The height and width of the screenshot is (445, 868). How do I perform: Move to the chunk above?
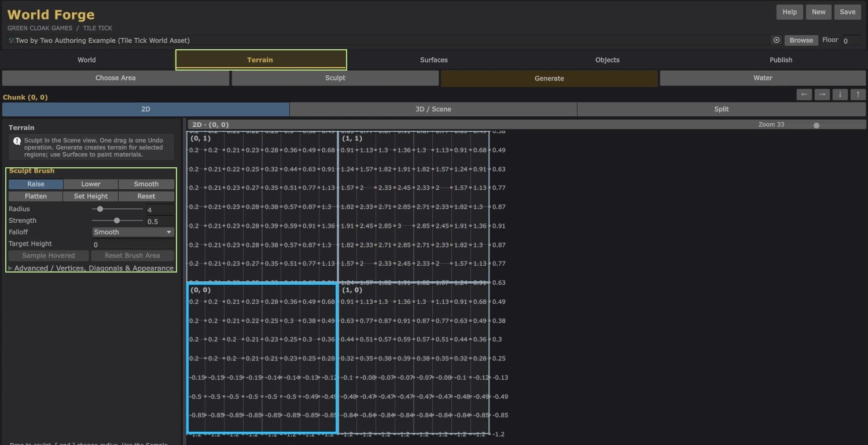pyautogui.click(x=858, y=94)
